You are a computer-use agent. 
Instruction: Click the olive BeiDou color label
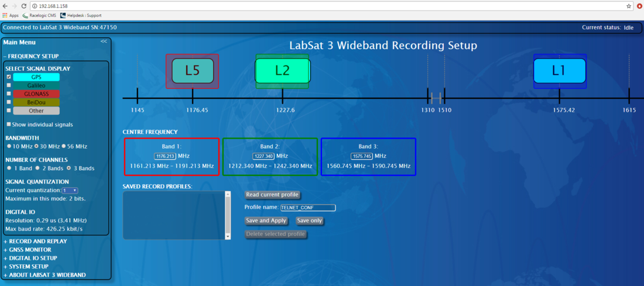(36, 102)
